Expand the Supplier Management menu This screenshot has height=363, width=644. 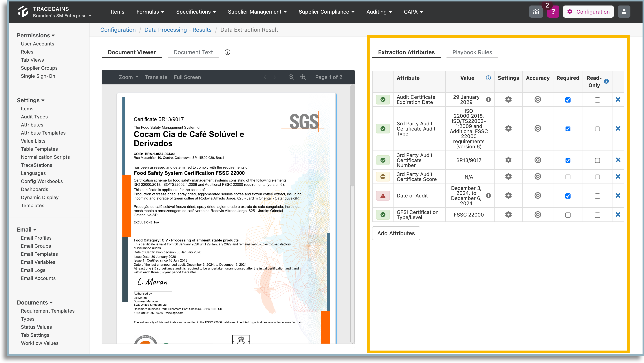coord(257,12)
